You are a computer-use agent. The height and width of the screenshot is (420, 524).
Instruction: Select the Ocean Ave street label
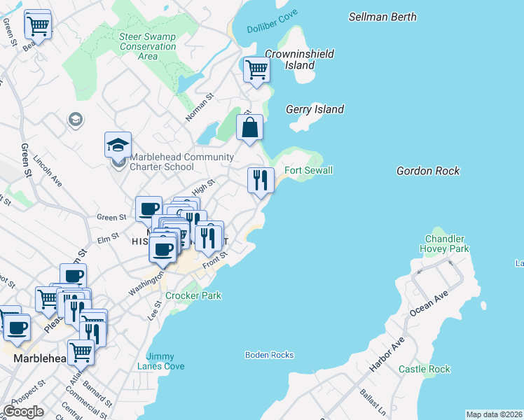click(429, 304)
